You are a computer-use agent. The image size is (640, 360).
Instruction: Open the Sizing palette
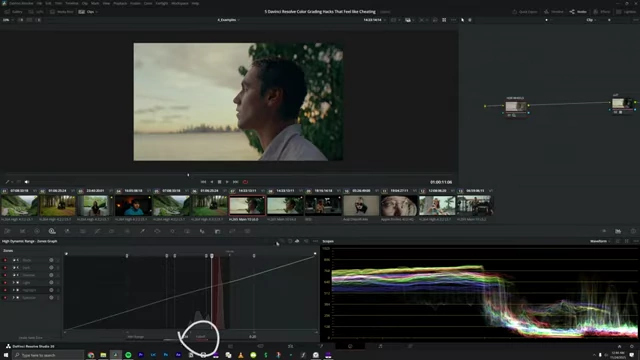(x=232, y=231)
